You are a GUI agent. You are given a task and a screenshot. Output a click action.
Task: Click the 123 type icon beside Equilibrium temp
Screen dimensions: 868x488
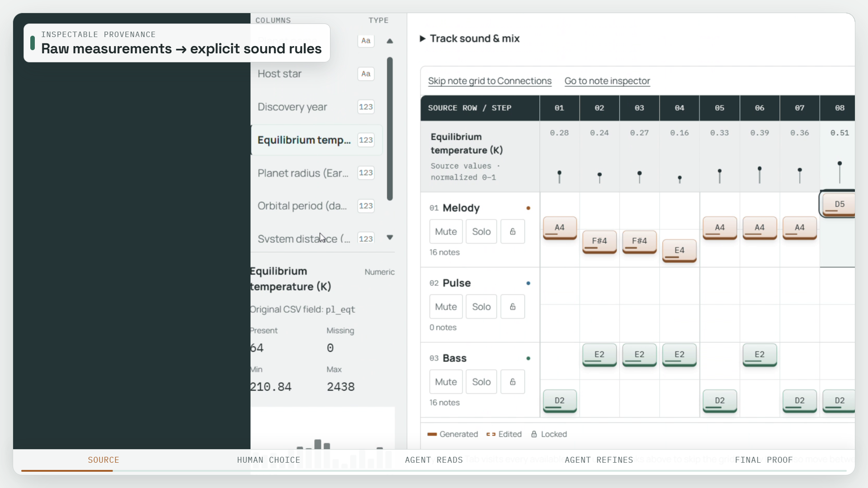point(366,140)
